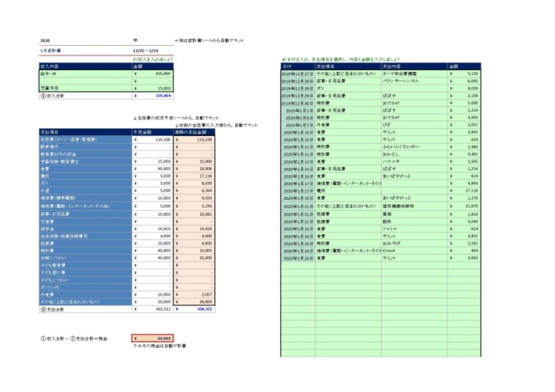Click the 17,116 actual electricity cost cell
The width and height of the screenshot is (555, 392).
point(194,176)
